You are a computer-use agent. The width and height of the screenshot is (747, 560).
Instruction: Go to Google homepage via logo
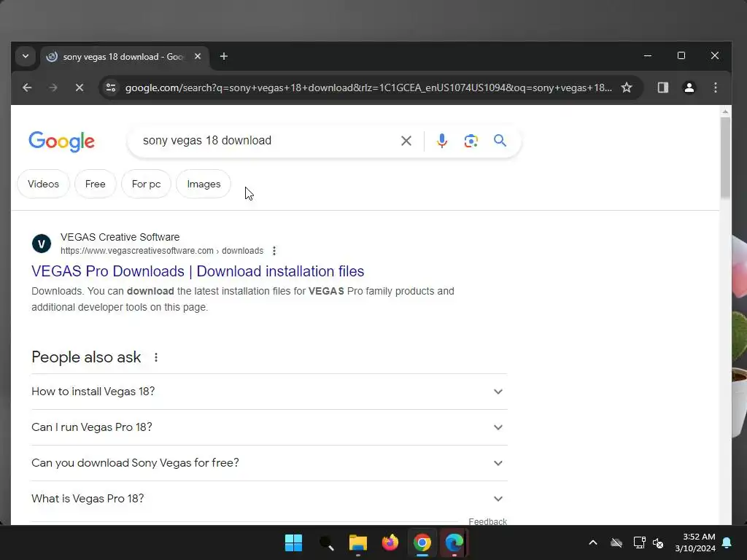(x=61, y=141)
